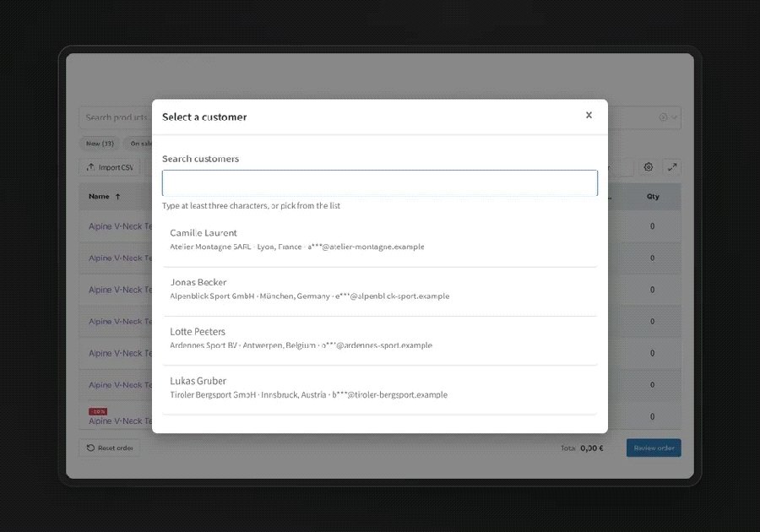Screen dimensions: 760x532
Task: Sort by the Name column header
Action: tap(104, 196)
